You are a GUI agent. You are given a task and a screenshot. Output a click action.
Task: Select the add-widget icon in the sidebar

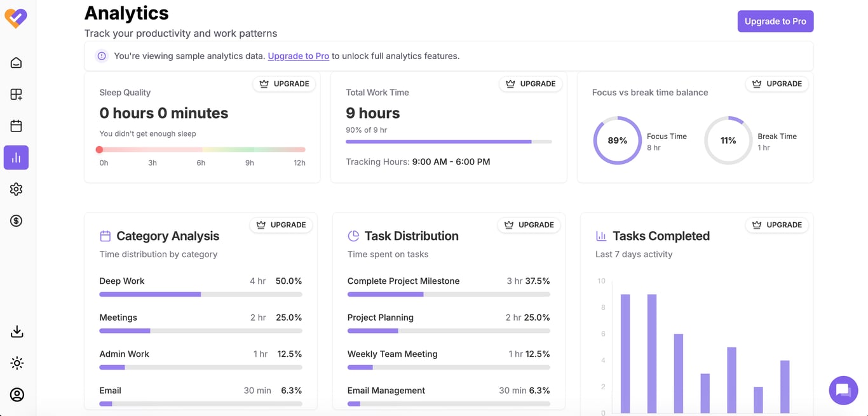[17, 94]
